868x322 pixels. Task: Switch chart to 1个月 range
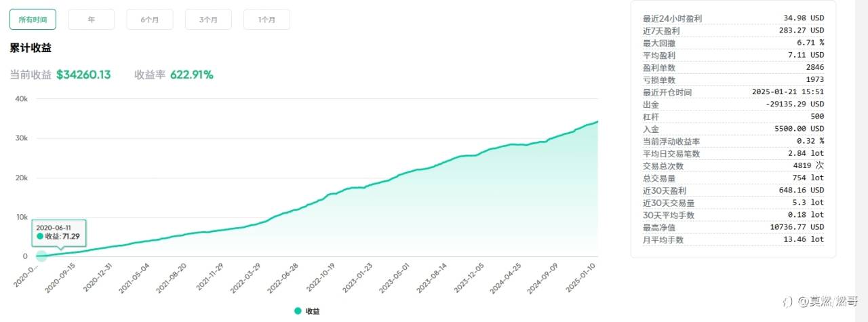coord(267,20)
